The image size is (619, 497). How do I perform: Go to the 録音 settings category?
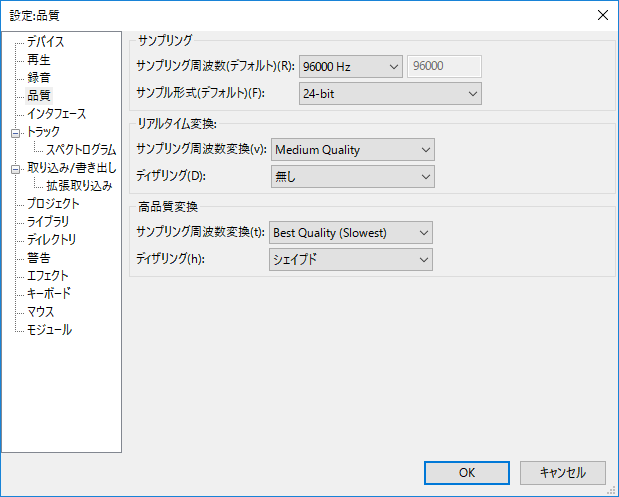click(x=39, y=78)
